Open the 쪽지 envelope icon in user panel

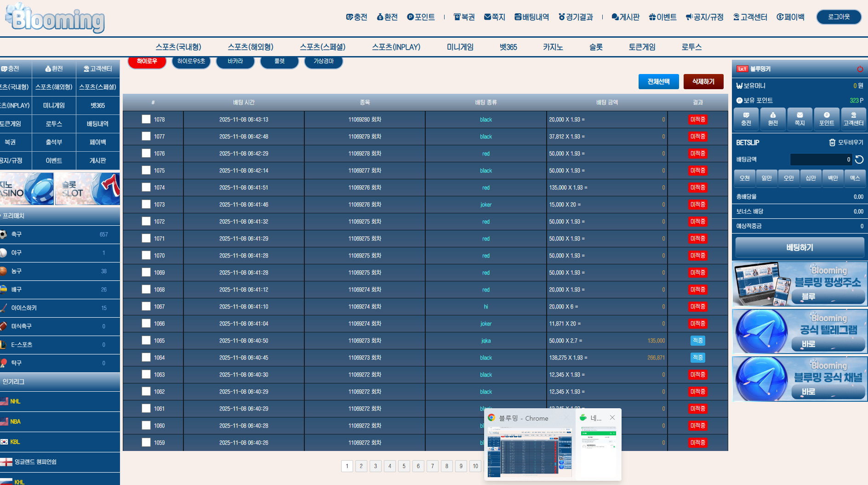(799, 119)
